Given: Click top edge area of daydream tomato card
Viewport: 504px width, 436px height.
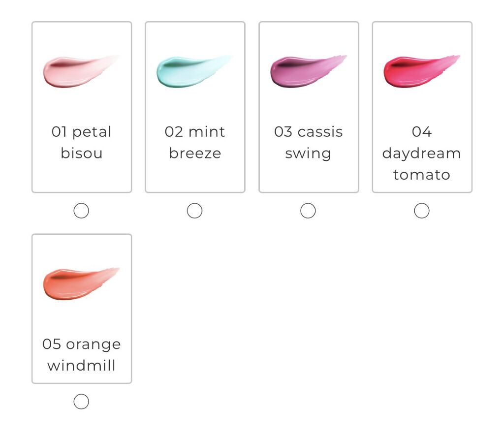Looking at the screenshot, I should 422,31.
